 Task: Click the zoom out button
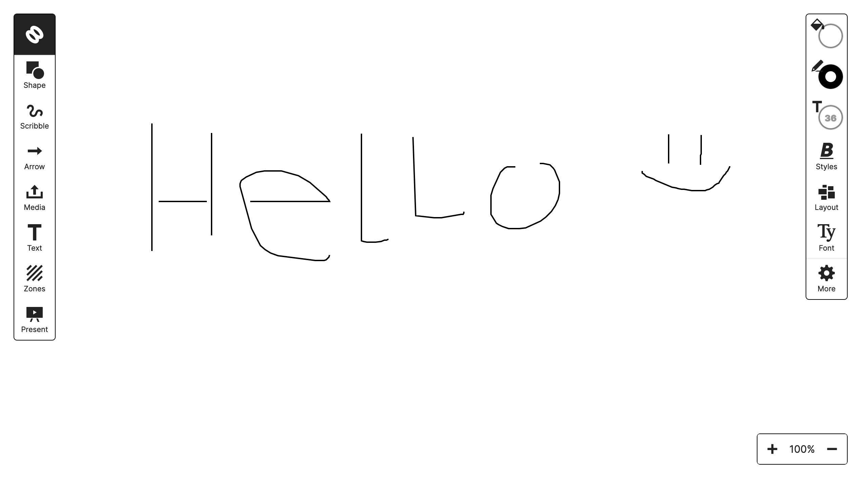point(832,449)
